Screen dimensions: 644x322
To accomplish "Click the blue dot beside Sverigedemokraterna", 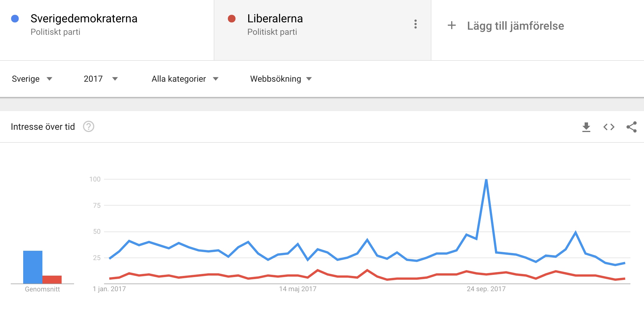I will [15, 19].
